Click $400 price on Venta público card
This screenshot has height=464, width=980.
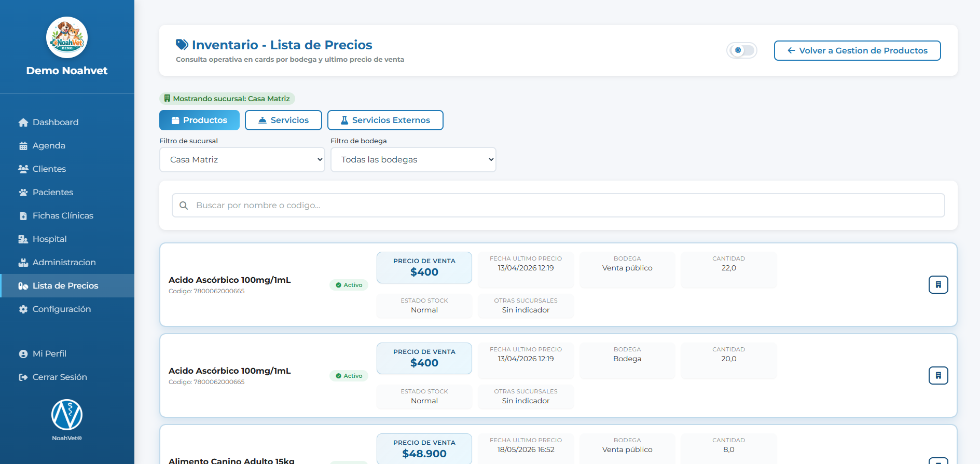pos(424,272)
